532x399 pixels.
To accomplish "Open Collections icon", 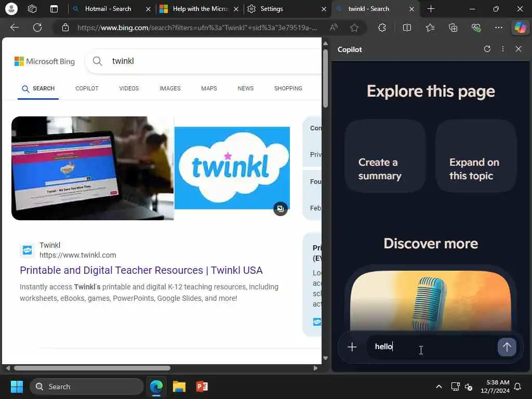I will pos(453,28).
